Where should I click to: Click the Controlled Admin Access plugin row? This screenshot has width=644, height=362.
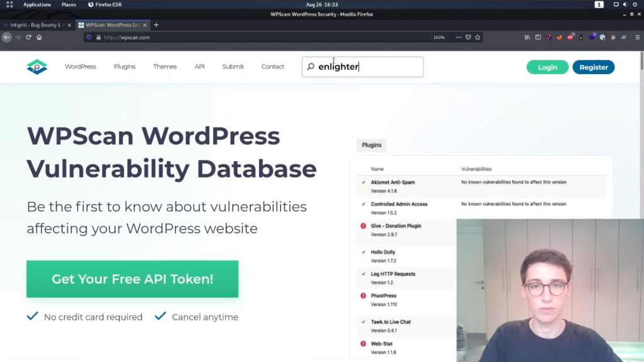tap(481, 208)
